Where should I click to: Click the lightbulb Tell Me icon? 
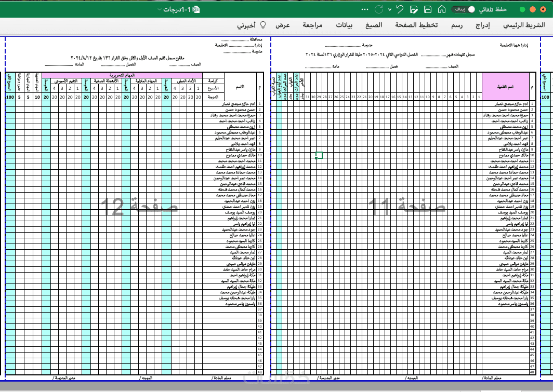[x=263, y=25]
